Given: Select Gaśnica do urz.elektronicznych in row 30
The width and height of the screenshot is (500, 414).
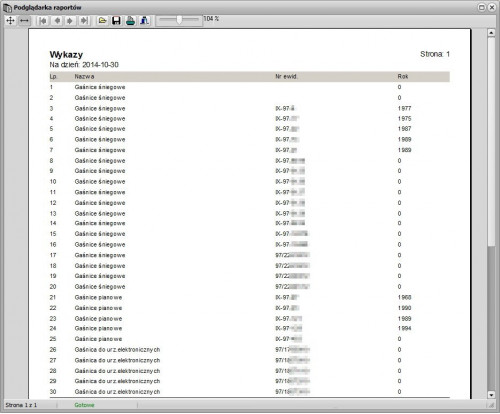Looking at the screenshot, I should point(117,392).
